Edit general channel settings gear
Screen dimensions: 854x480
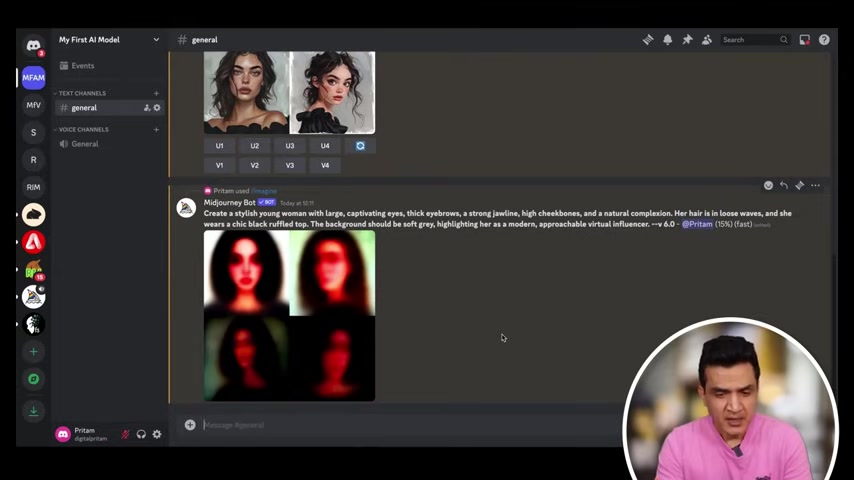pos(157,108)
